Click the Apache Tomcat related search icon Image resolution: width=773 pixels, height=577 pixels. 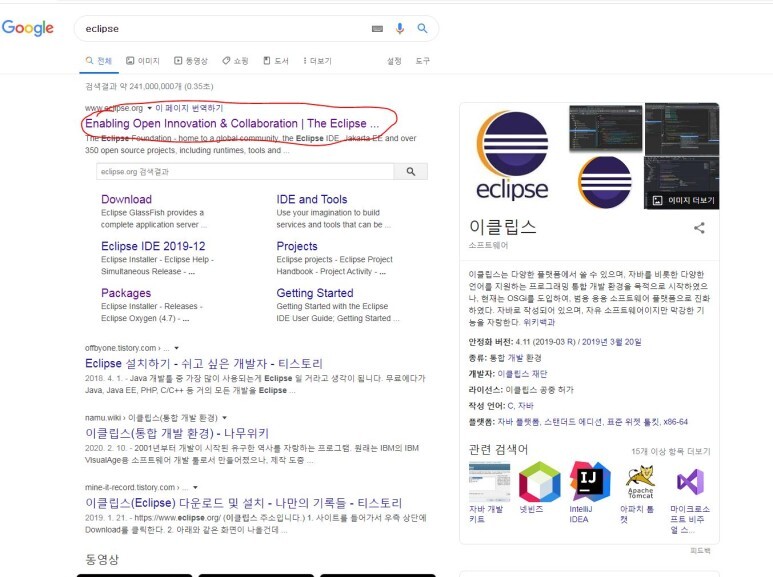tap(640, 482)
